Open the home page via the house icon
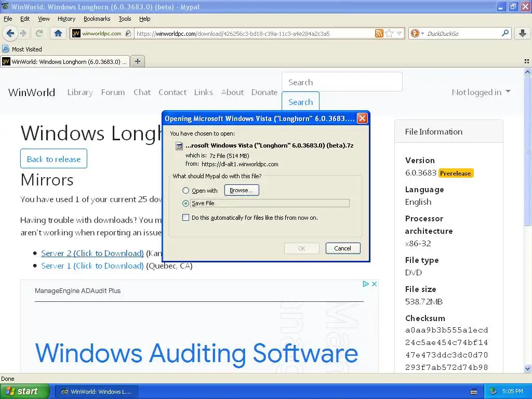Viewport: 532px width, 399px height. click(x=58, y=33)
